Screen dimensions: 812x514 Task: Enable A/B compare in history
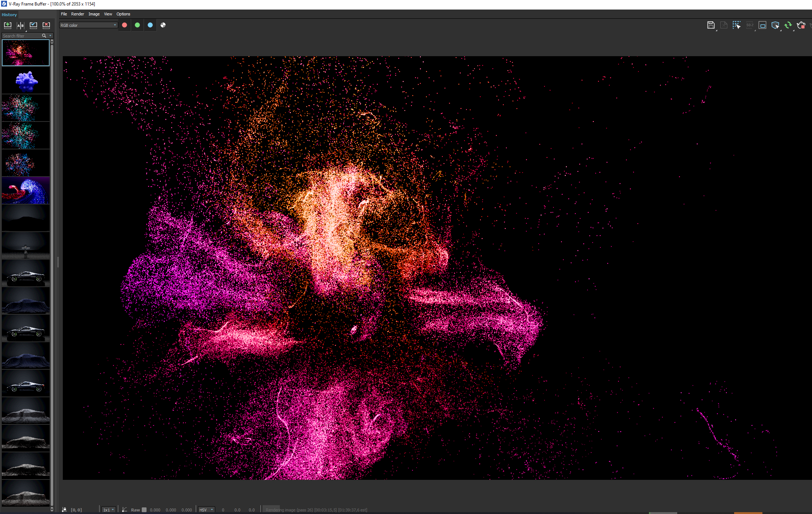point(21,25)
